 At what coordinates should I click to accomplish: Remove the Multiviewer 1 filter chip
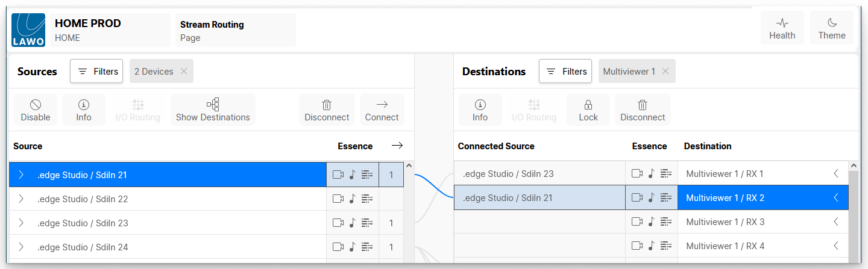click(x=665, y=72)
